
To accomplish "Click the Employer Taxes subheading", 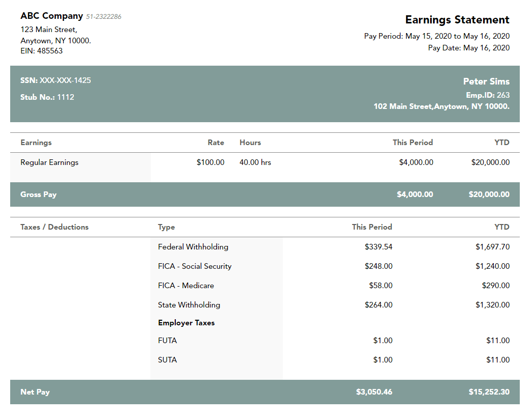I will [186, 323].
